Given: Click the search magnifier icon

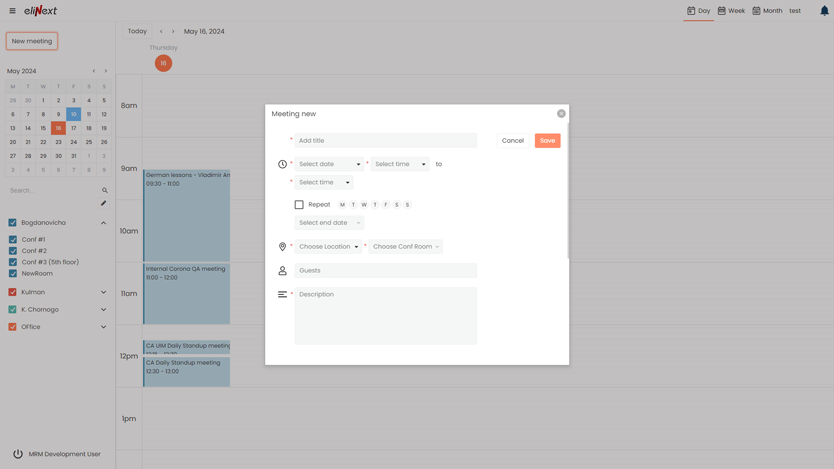Looking at the screenshot, I should 104,190.
